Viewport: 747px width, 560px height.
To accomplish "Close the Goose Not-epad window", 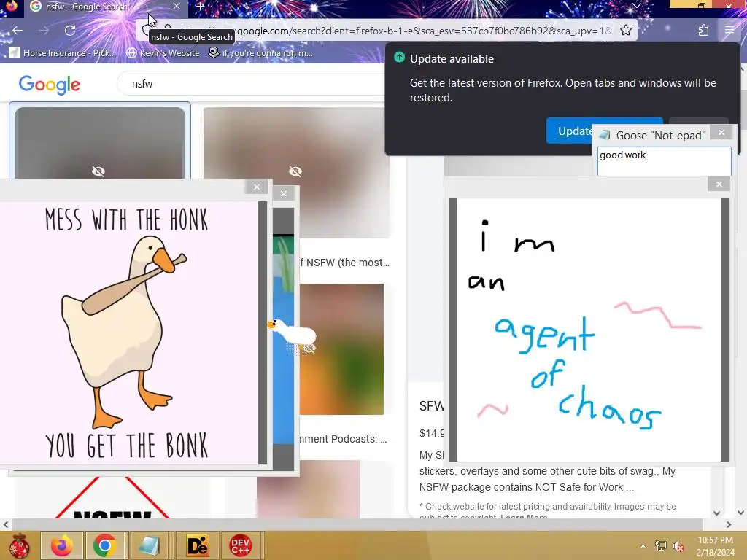I will pyautogui.click(x=721, y=133).
